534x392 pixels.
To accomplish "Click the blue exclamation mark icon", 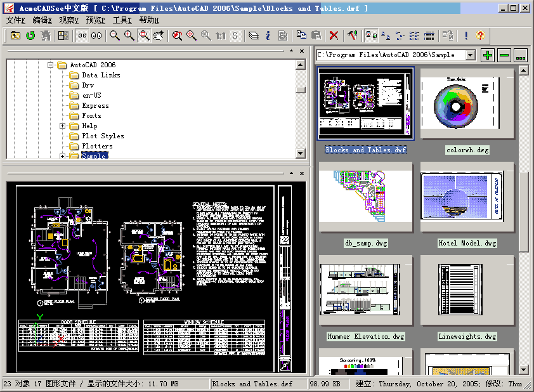I will tap(466, 36).
